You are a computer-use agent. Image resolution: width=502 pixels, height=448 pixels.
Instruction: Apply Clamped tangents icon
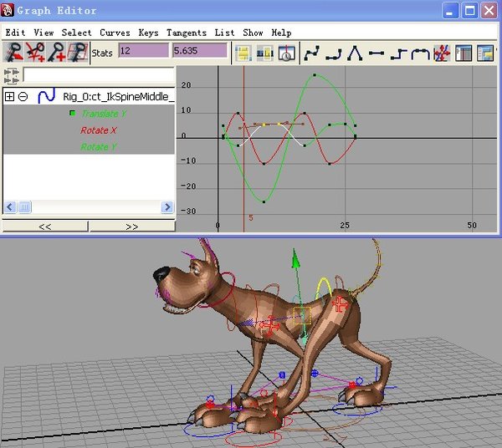tap(333, 53)
